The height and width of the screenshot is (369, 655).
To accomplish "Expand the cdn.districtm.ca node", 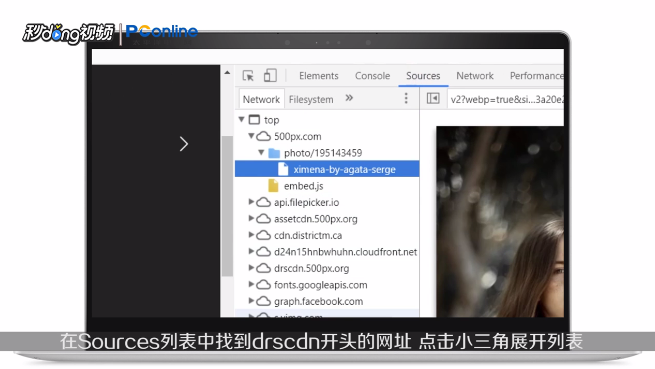I will [251, 235].
